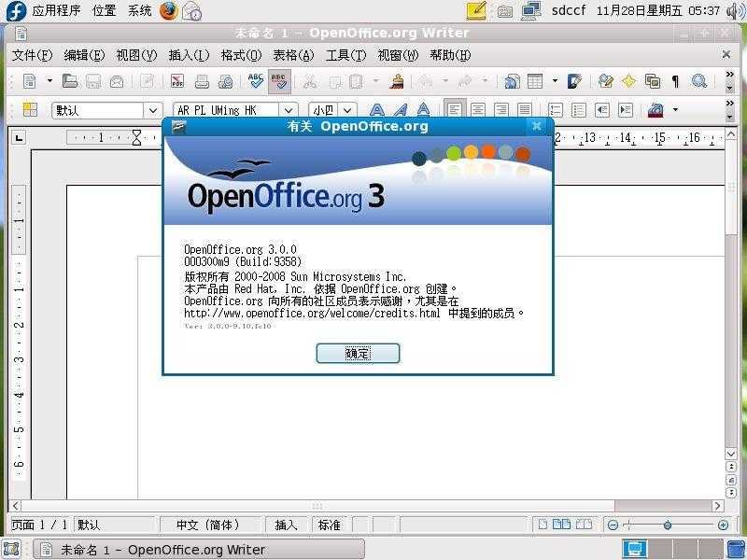
Task: Open the 应用程序 panel menu
Action: pos(56,10)
